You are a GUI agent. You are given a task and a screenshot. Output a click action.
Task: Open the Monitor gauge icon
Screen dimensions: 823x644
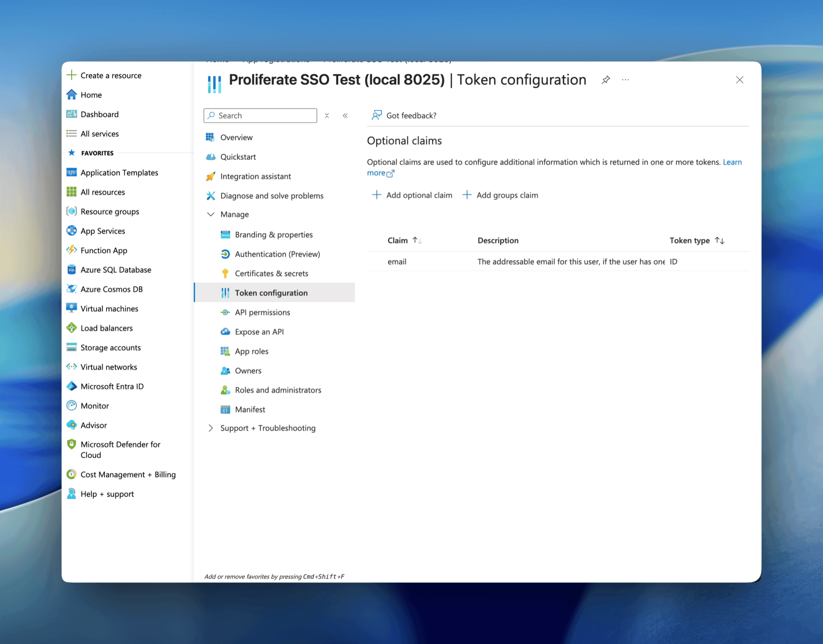point(72,405)
